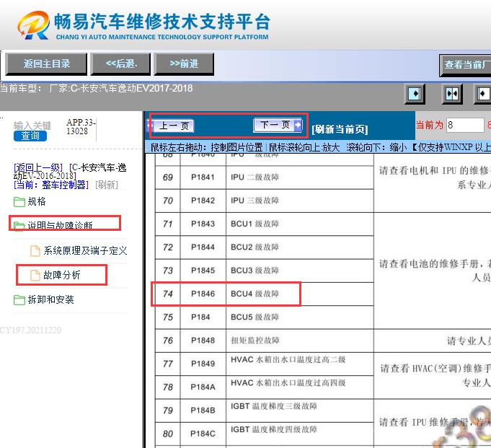Click the 拆卸和安装 folder icon
This screenshot has width=491, height=448.
(19, 300)
